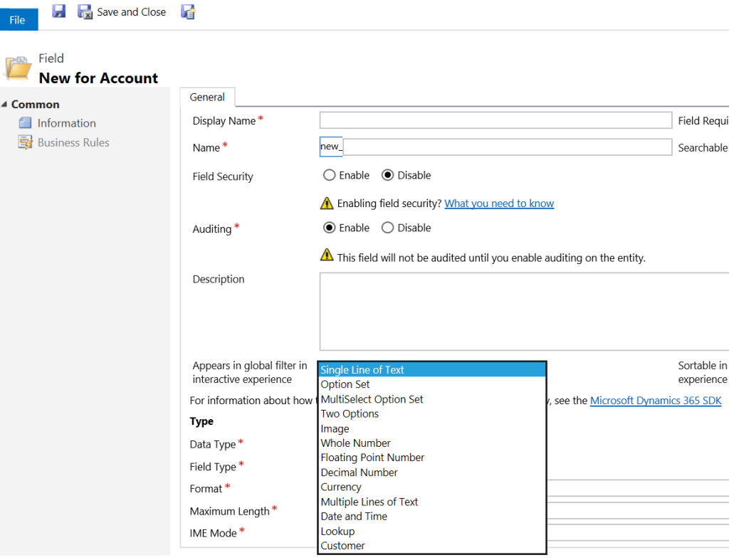This screenshot has width=729, height=560.
Task: Switch to the General tab
Action: point(207,97)
